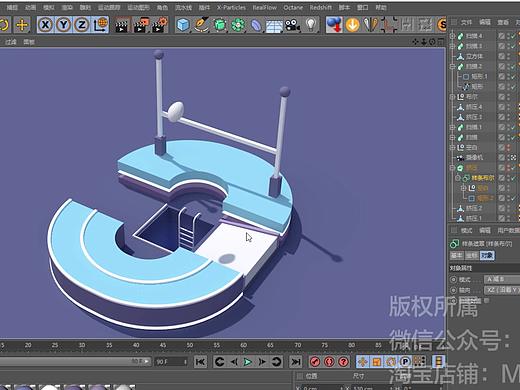Open timeline layout film strip icon

439,362
